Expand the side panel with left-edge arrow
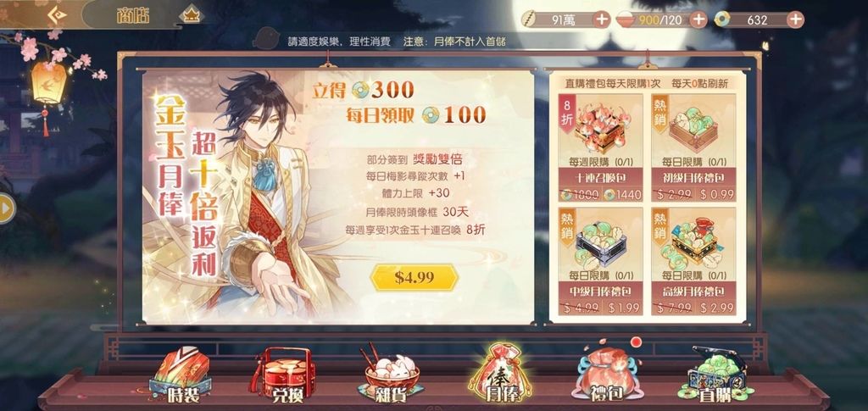868x411 pixels. tap(6, 208)
